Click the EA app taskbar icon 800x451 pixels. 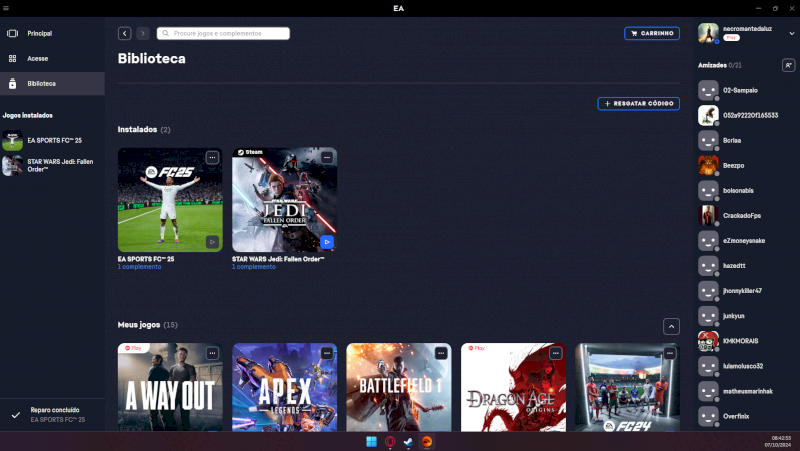coord(427,441)
